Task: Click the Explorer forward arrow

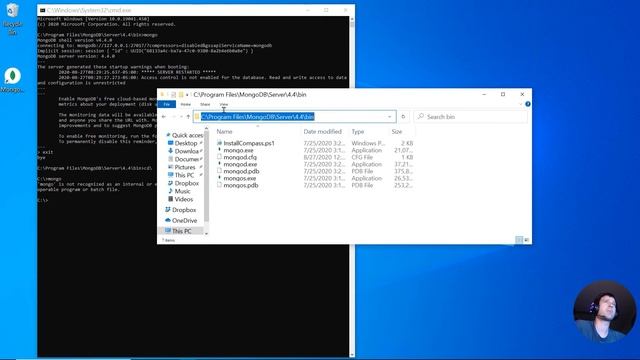Action: [x=173, y=117]
